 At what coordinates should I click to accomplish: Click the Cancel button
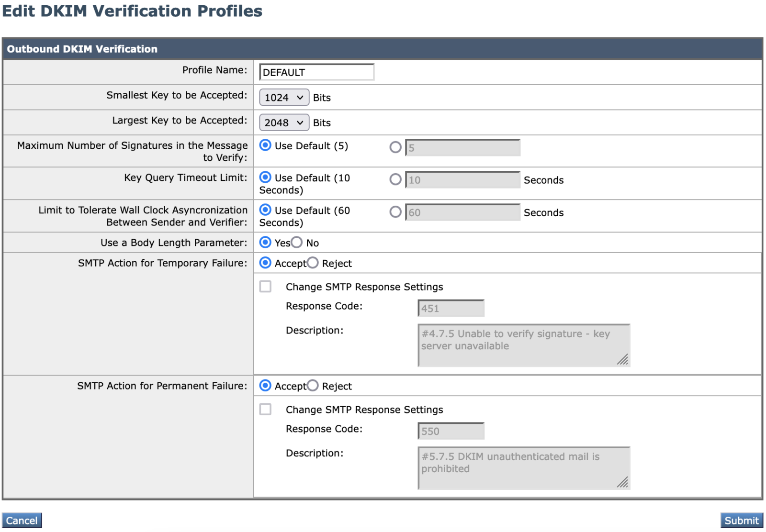pos(22,521)
